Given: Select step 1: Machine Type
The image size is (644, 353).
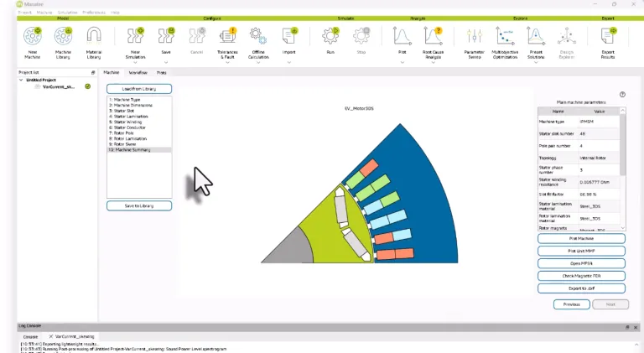Looking at the screenshot, I should 139,100.
